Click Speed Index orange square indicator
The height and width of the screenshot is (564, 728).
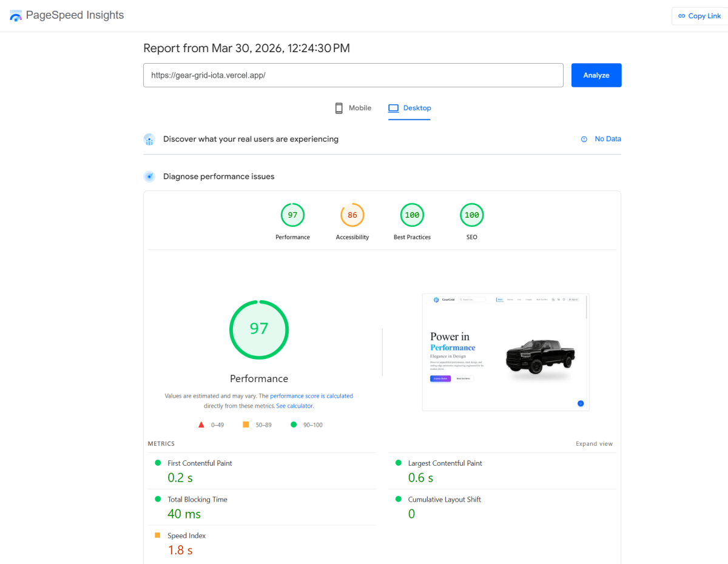click(158, 535)
